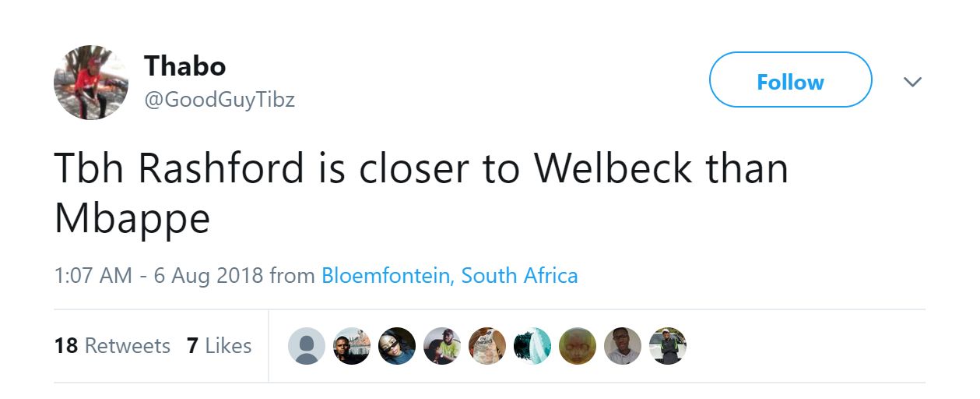
Task: Follow the Thabo account
Action: (790, 80)
